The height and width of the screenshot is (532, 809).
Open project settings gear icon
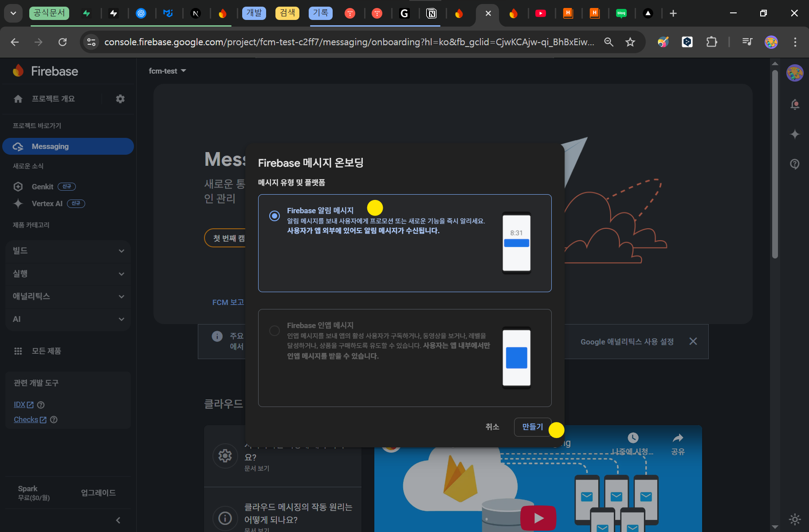[x=120, y=99]
